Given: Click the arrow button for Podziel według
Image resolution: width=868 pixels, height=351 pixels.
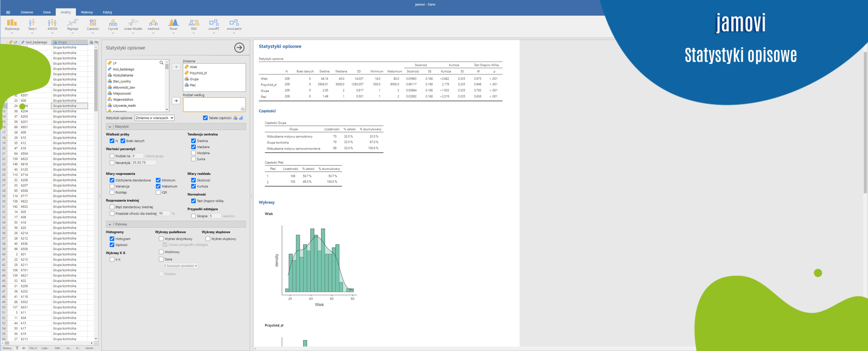Looking at the screenshot, I should click(176, 101).
